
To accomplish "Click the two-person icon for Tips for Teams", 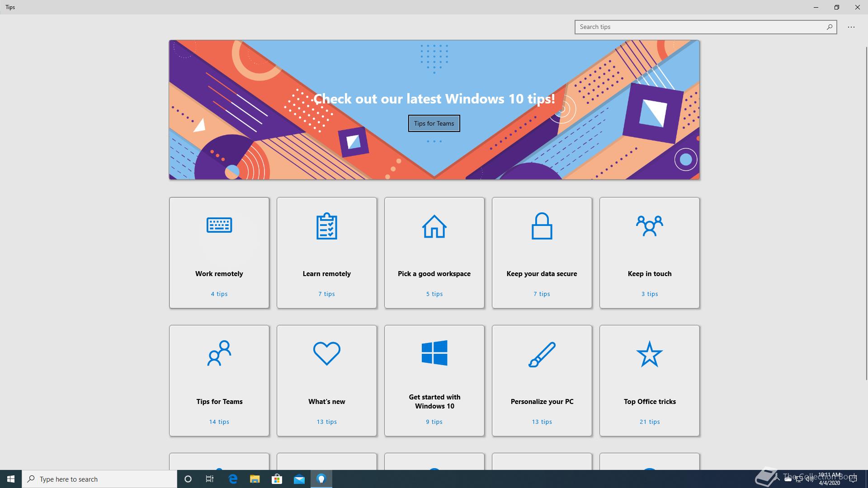I will pyautogui.click(x=219, y=353).
